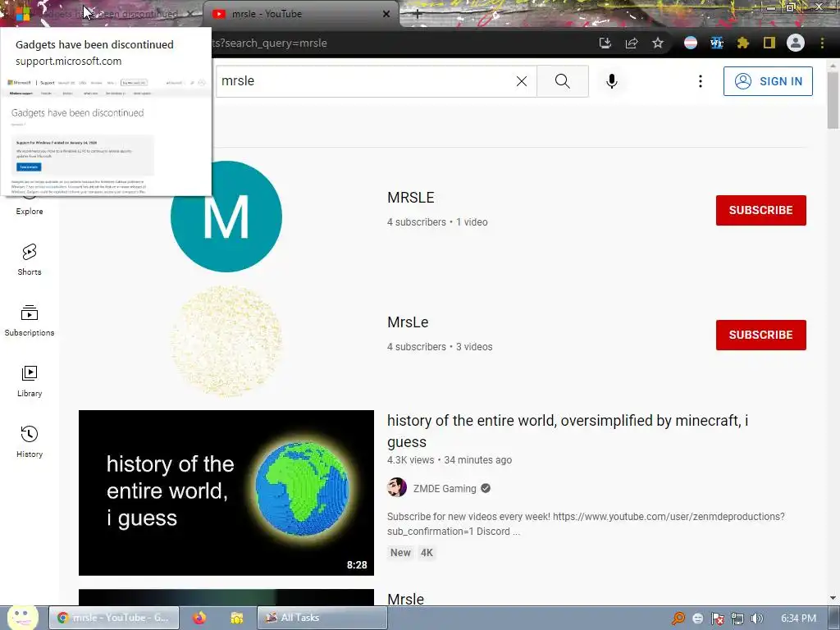
Task: Subscribe to the MRSLE channel
Action: pyautogui.click(x=760, y=210)
